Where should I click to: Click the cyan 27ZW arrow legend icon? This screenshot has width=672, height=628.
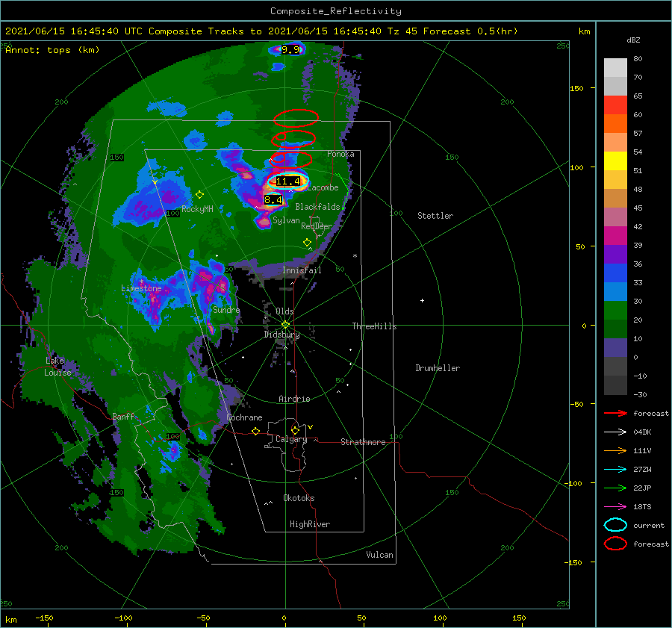coord(615,470)
